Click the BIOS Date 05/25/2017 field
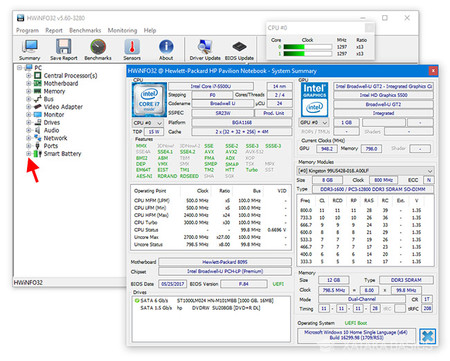The image size is (450, 361). tap(173, 284)
